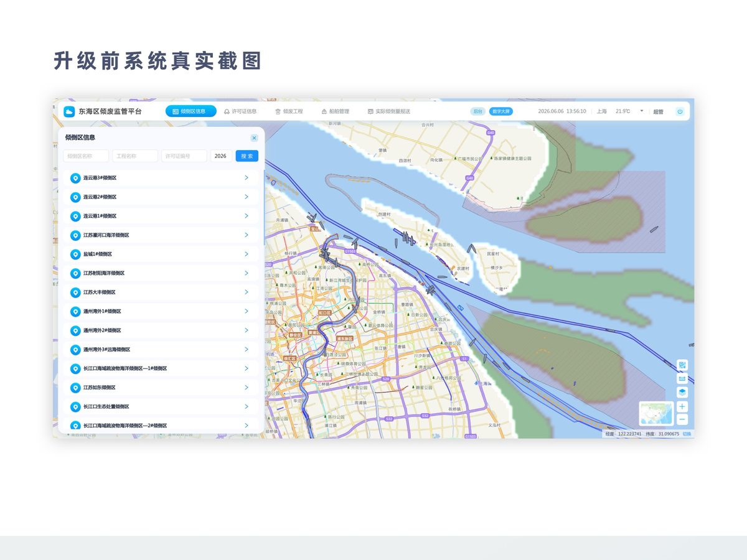Toggle the 后台 mode pill
Screen dimensions: 747x560
pyautogui.click(x=478, y=111)
